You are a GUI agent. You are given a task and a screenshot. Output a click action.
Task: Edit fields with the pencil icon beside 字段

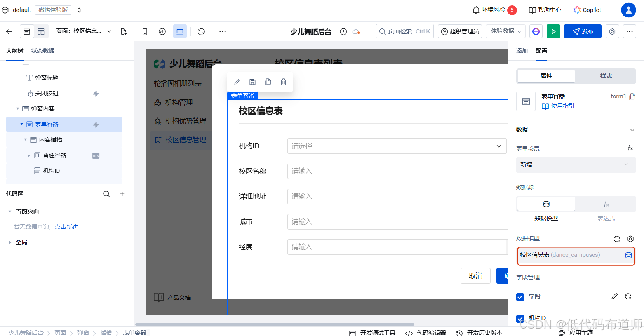coord(614,296)
